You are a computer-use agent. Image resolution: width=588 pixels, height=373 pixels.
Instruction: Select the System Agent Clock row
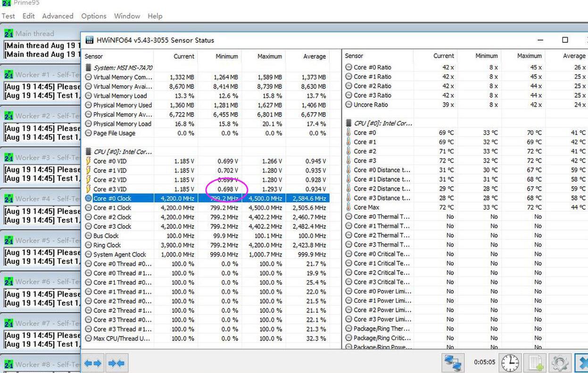click(207, 255)
